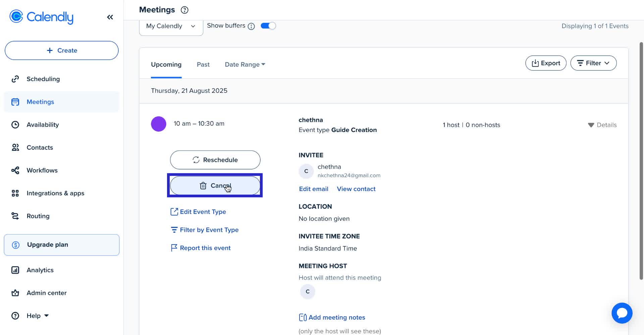Image resolution: width=644 pixels, height=335 pixels.
Task: Toggle the Show buffers switch
Action: (x=268, y=26)
